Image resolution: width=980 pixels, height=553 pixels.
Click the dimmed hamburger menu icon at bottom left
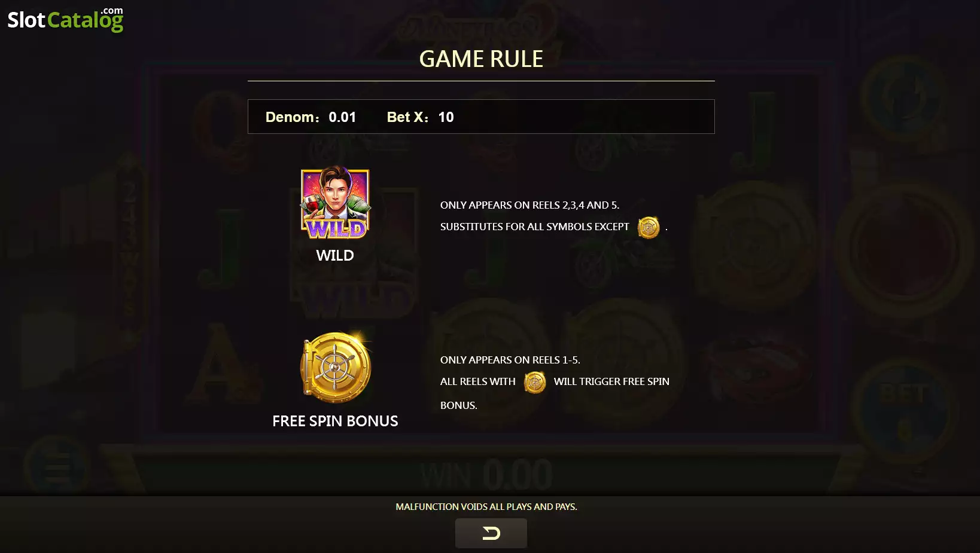coord(57,466)
